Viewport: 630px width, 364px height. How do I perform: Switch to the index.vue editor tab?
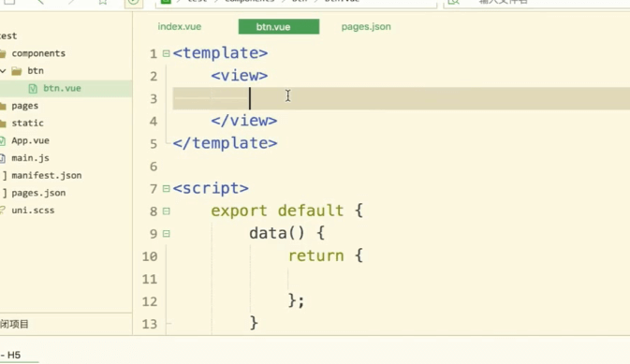coord(179,26)
